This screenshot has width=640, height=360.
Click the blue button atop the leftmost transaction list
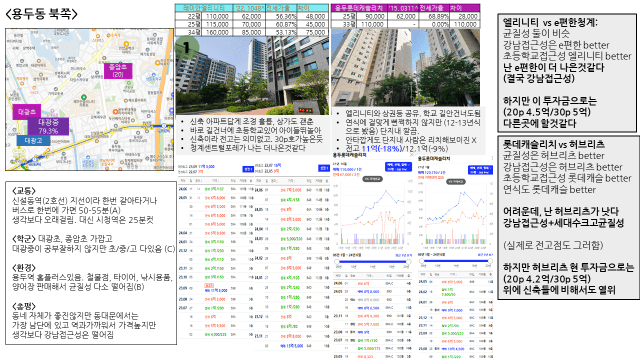tap(248, 169)
